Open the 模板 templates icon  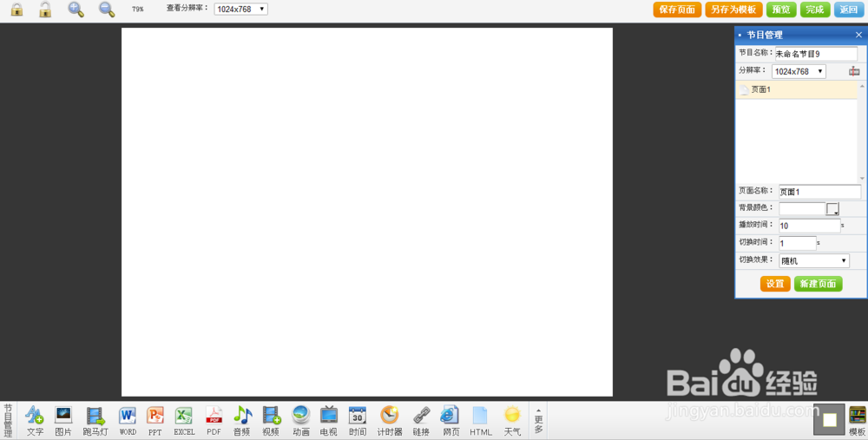857,421
